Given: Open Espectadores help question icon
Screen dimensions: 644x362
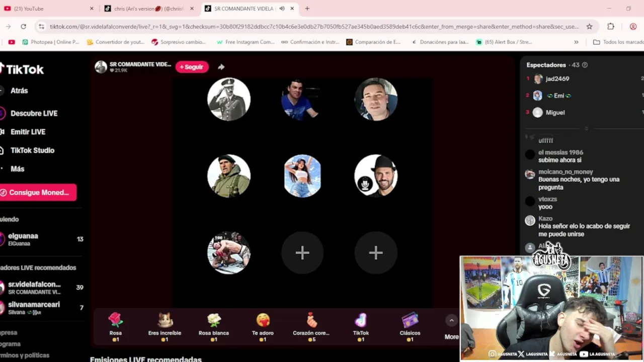Looking at the screenshot, I should tap(585, 65).
